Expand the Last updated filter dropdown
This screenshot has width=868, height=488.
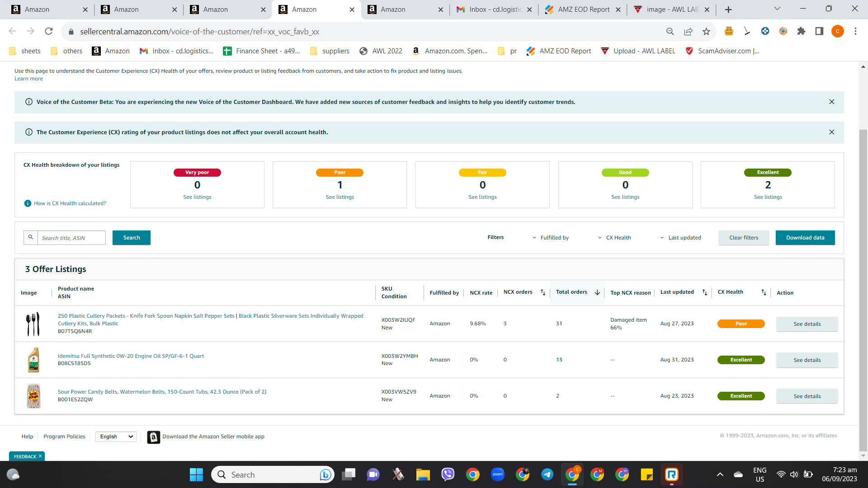point(680,238)
